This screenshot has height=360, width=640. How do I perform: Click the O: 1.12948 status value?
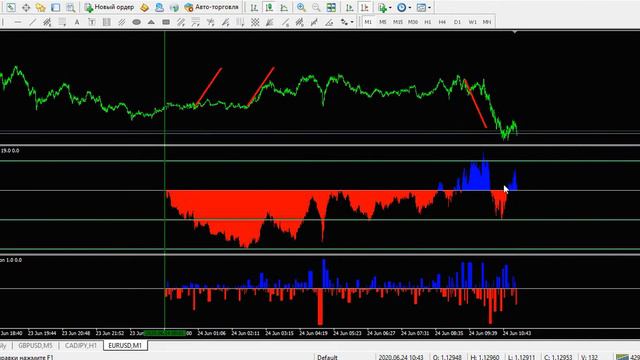[447, 357]
